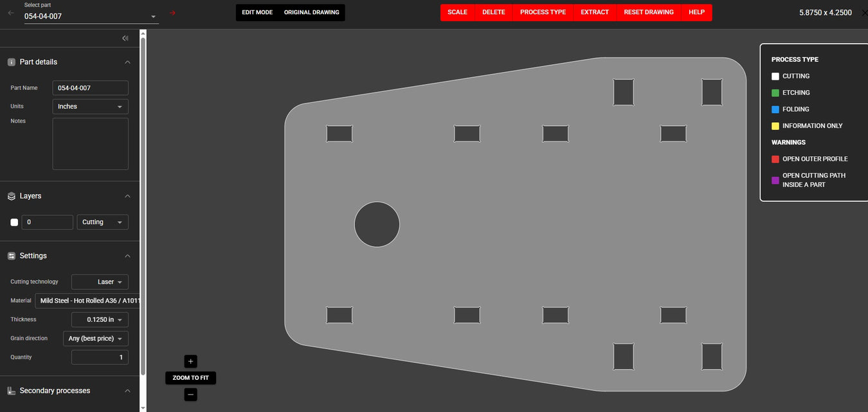Collapse the left sidebar panel
Image resolution: width=868 pixels, height=412 pixels.
(x=125, y=39)
